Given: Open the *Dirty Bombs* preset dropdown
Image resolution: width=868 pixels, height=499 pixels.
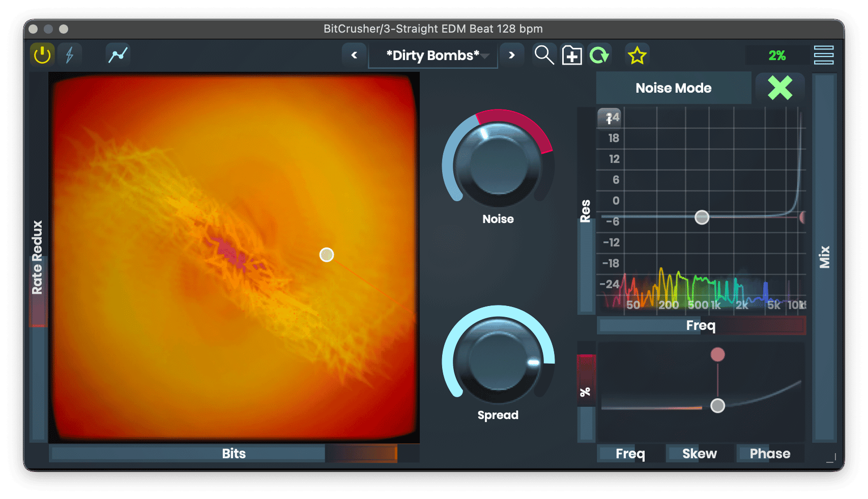Looking at the screenshot, I should [433, 55].
